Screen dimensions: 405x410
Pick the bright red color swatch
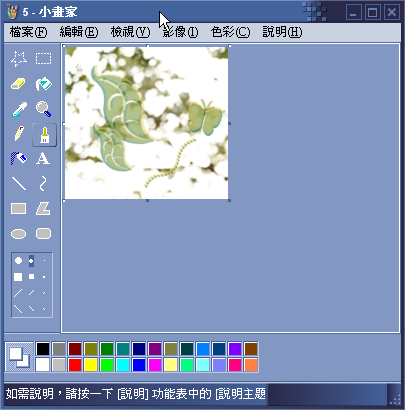click(x=75, y=365)
